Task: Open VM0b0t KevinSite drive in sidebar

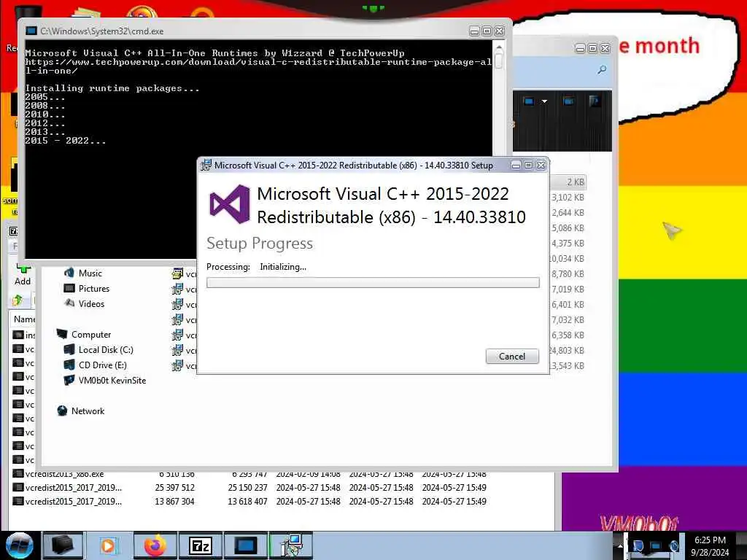Action: pyautogui.click(x=112, y=380)
